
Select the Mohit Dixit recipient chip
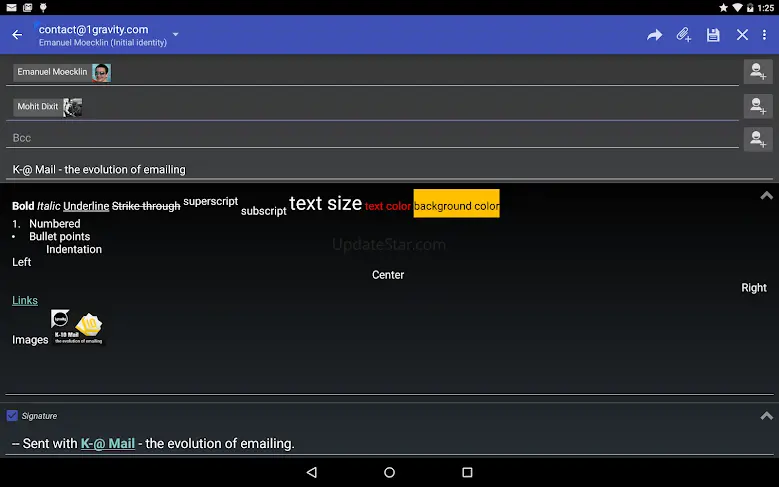(x=48, y=107)
